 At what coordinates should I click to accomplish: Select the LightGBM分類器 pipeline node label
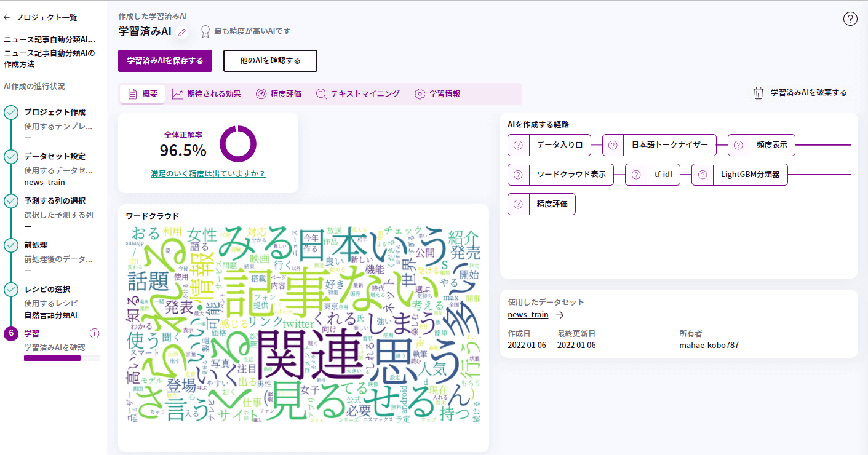pyautogui.click(x=751, y=175)
